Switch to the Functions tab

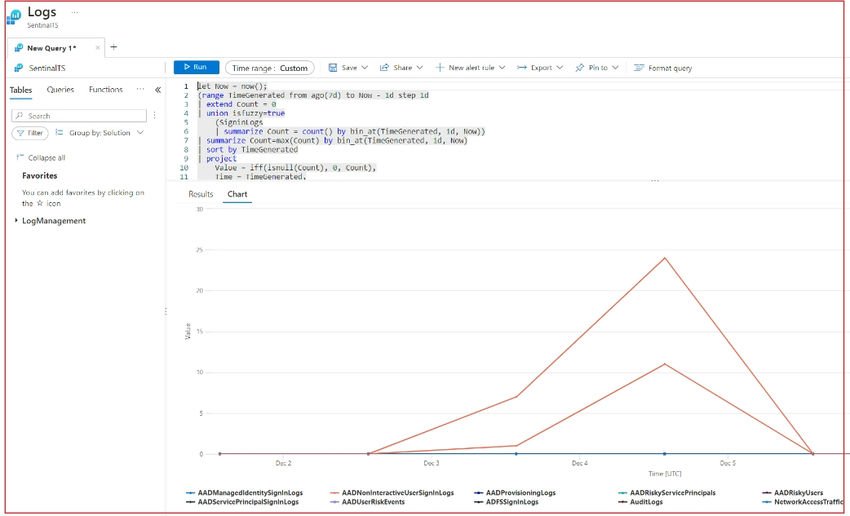point(106,90)
